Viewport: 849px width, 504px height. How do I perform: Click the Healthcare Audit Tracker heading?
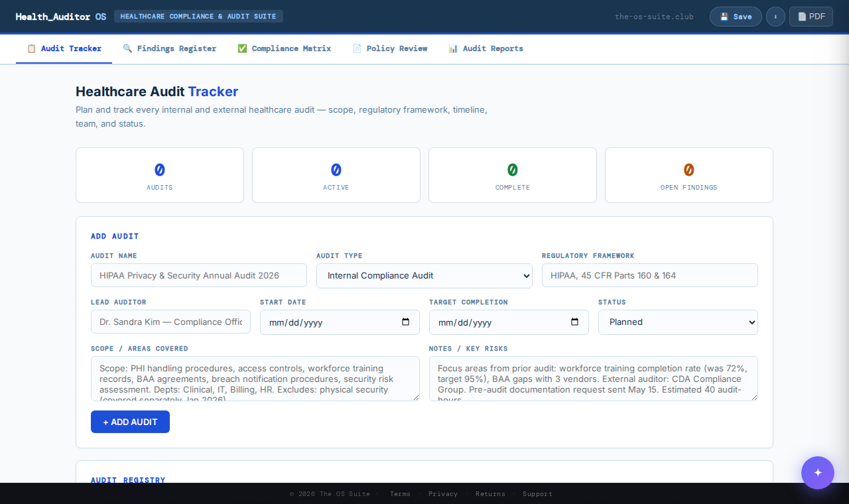click(x=157, y=92)
